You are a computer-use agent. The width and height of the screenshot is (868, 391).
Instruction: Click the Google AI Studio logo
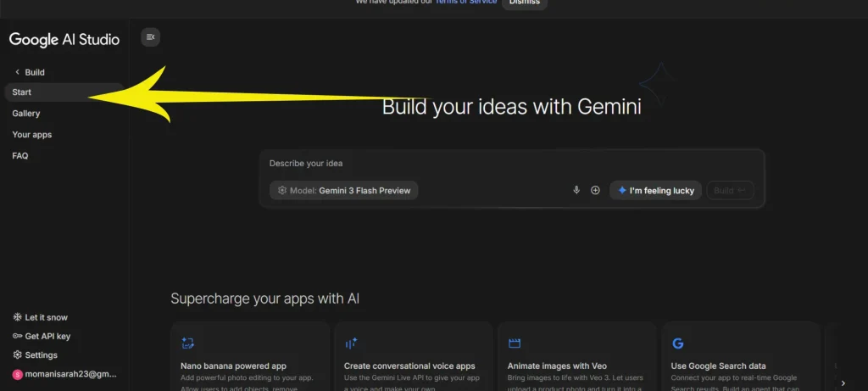pos(64,39)
